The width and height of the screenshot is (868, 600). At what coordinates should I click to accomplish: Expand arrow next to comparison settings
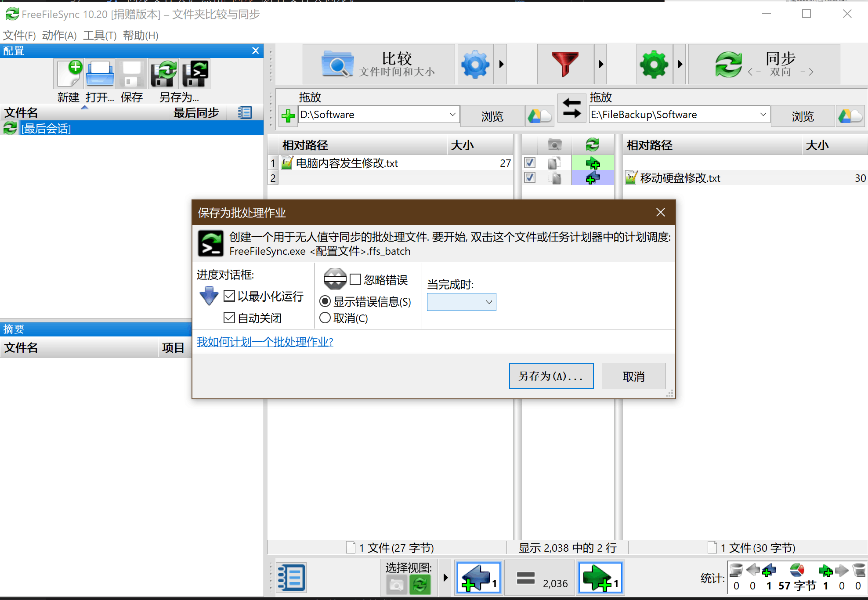501,64
